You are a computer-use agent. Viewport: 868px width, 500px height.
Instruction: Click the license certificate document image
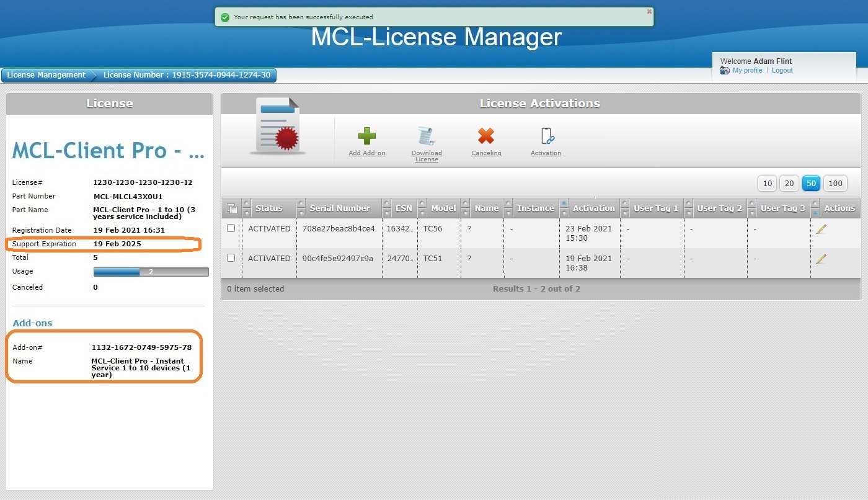point(277,126)
